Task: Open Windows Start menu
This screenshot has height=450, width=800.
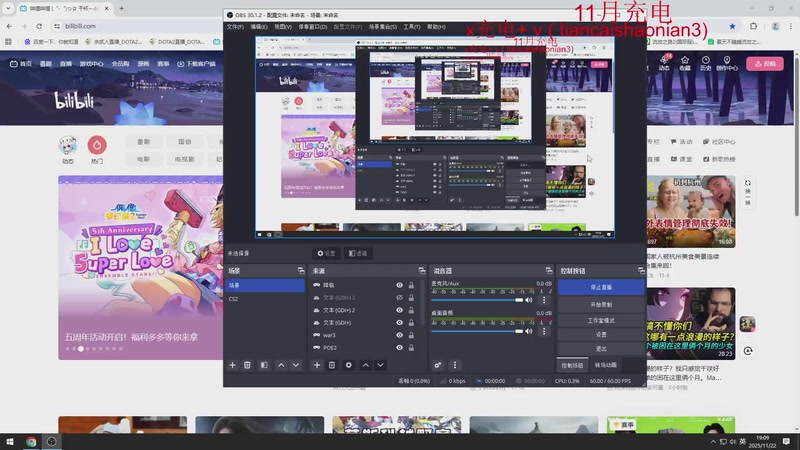Action: pos(10,442)
